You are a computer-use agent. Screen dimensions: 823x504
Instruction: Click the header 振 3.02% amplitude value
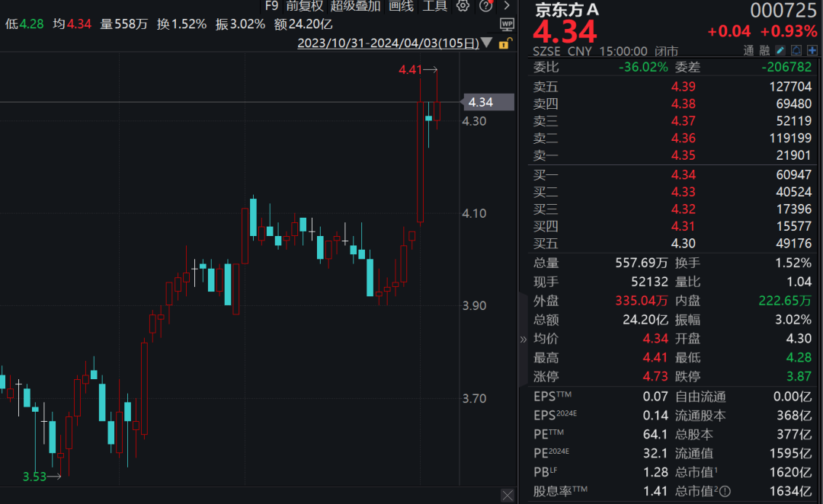(x=240, y=24)
